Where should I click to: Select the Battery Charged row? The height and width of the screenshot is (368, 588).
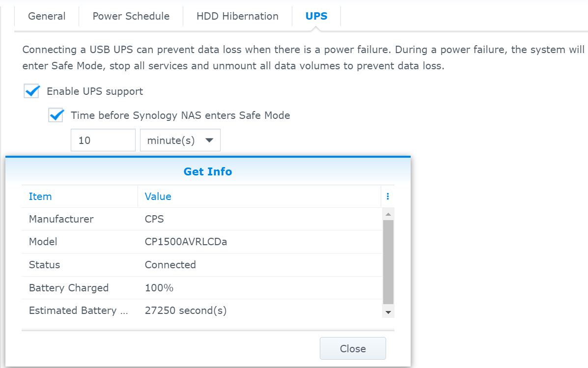pos(201,288)
